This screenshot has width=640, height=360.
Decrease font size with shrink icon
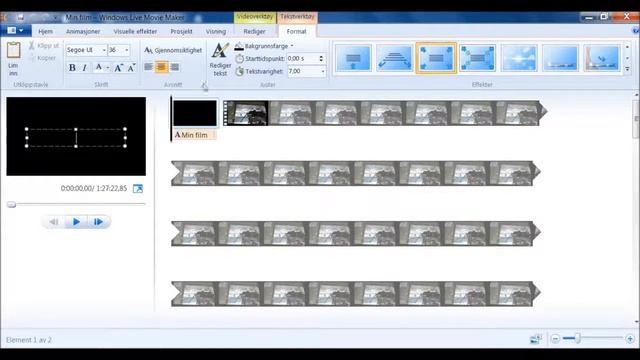[x=131, y=67]
